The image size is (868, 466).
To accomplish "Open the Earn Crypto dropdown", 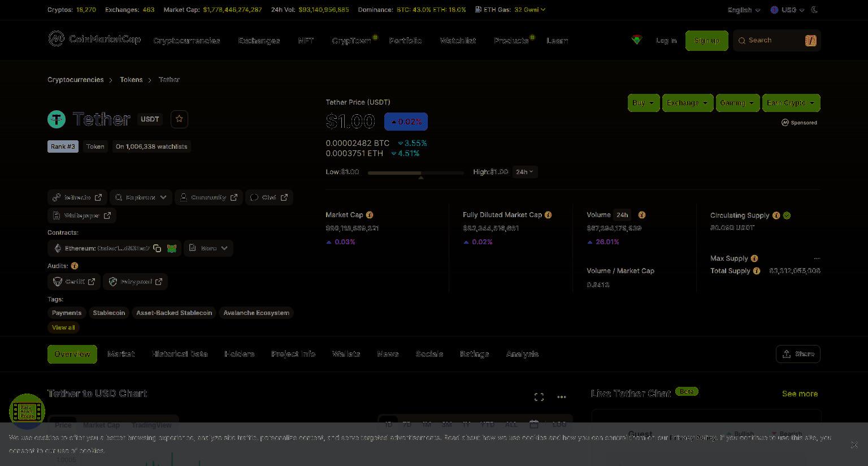I will 791,103.
